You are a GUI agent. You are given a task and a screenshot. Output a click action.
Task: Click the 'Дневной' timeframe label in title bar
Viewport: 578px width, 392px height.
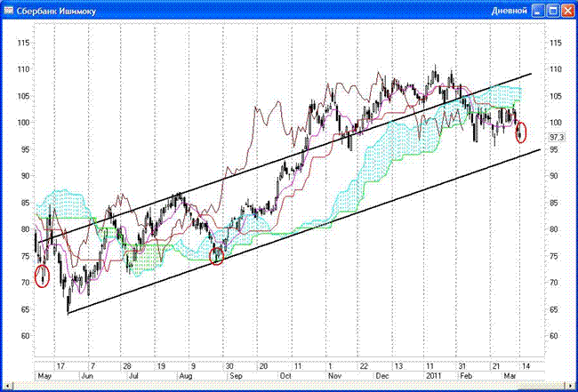point(509,11)
